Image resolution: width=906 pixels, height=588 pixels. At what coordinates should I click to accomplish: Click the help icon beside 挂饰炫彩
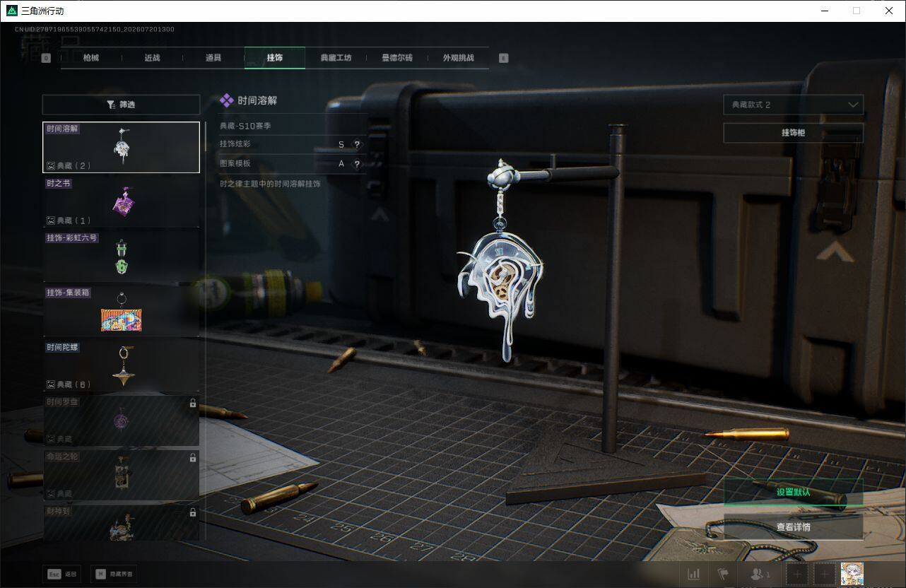click(357, 144)
